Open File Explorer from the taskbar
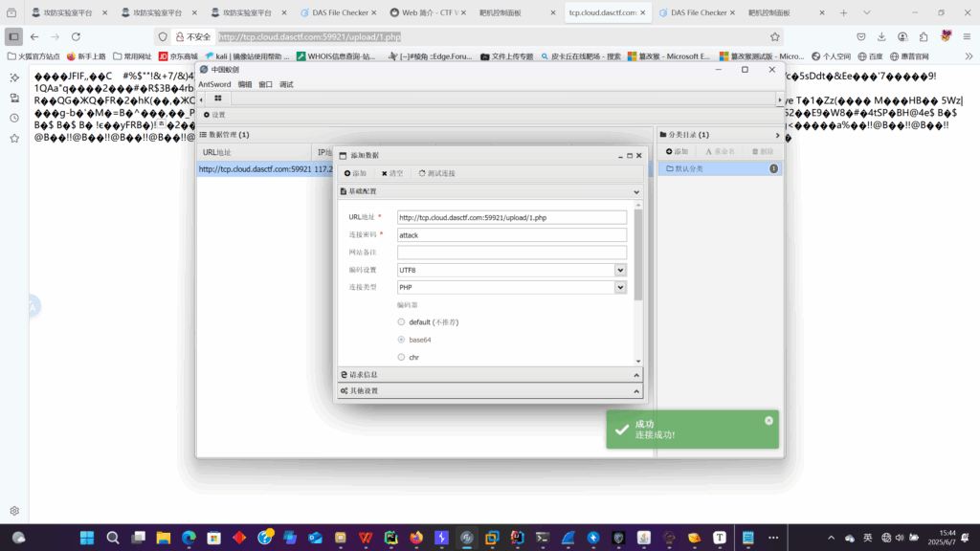The width and height of the screenshot is (980, 551). (x=163, y=538)
